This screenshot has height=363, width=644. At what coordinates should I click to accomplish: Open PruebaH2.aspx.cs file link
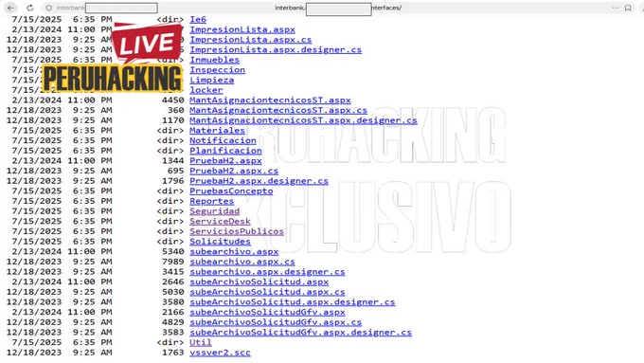coord(234,171)
